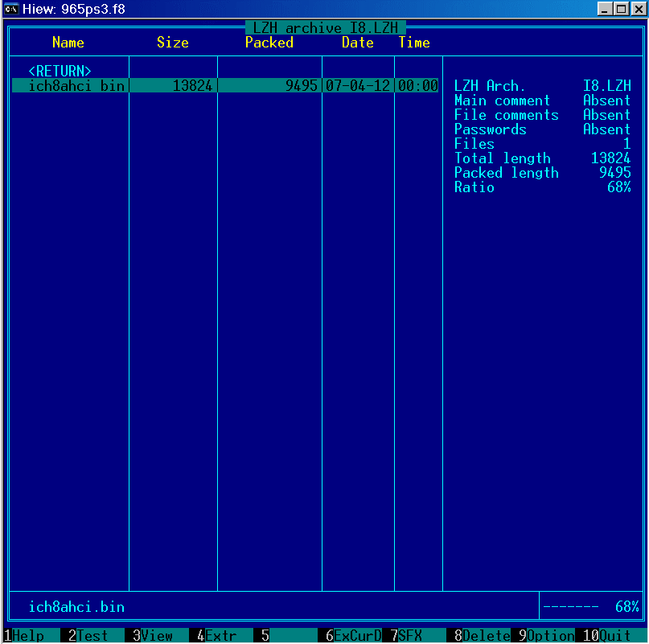The height and width of the screenshot is (644, 649).
Task: Click the Size column header
Action: tap(173, 43)
